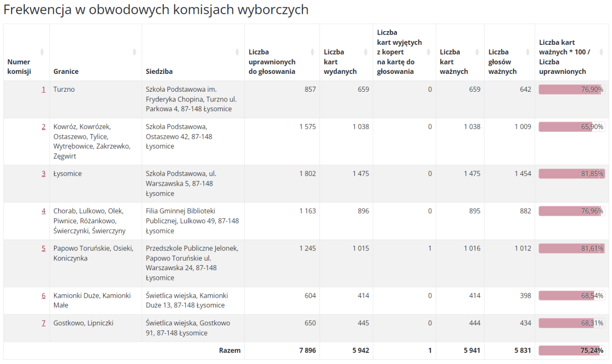The height and width of the screenshot is (364, 612).
Task: Select Filia Gminnej Biblioteki Publicznej address cell
Action: [x=192, y=221]
